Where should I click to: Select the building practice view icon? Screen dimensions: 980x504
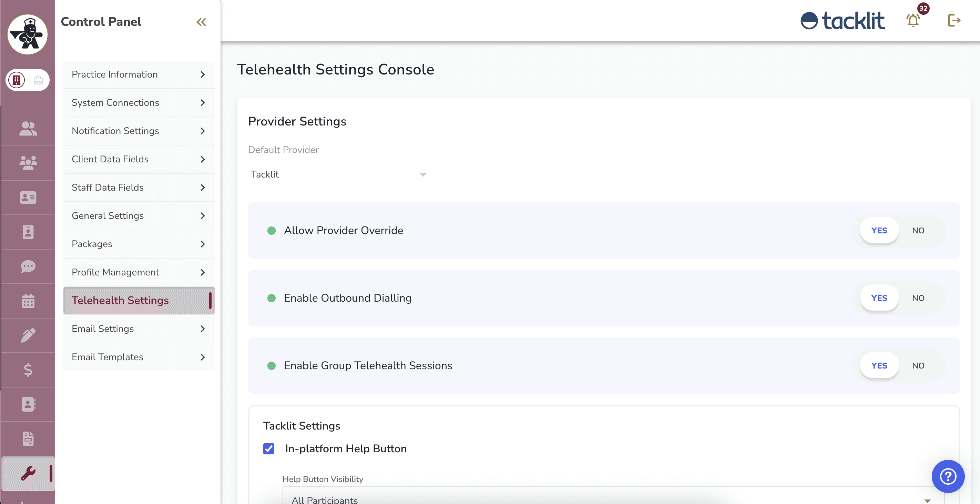tap(17, 80)
